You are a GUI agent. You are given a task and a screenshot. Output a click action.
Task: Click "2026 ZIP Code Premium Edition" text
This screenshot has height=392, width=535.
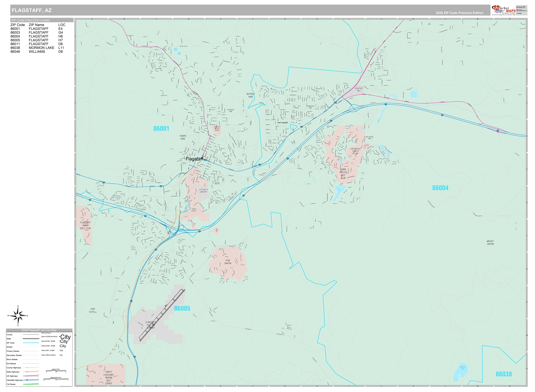(459, 13)
